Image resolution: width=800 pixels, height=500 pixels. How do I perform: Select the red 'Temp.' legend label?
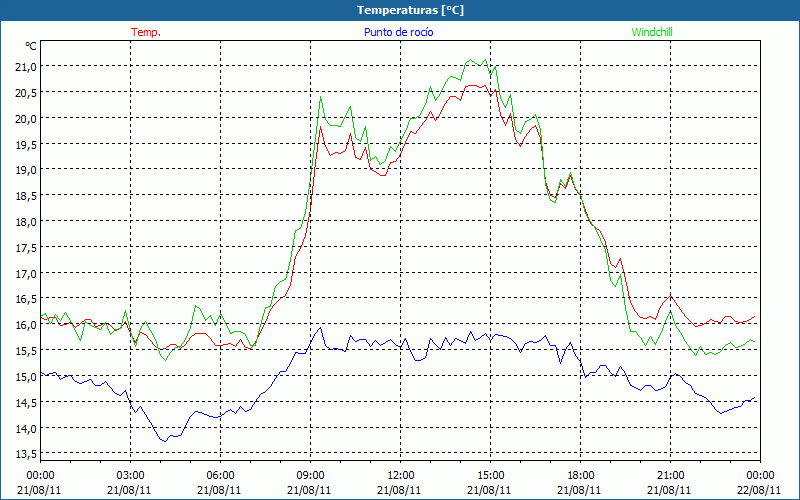(146, 32)
